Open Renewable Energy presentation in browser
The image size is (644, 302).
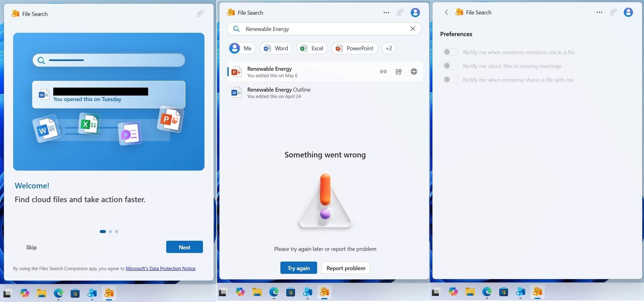tap(414, 71)
